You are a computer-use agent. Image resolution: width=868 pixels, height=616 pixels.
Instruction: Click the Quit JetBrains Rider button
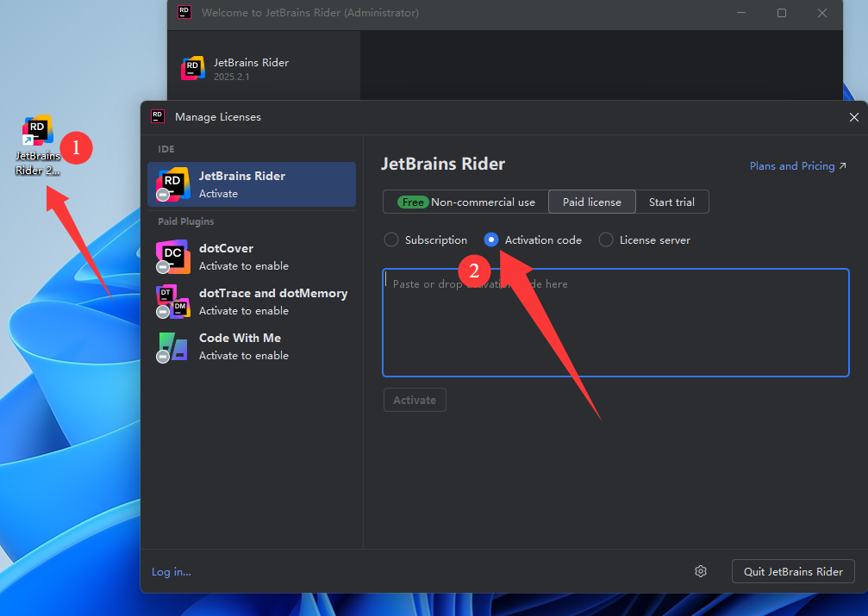click(793, 571)
